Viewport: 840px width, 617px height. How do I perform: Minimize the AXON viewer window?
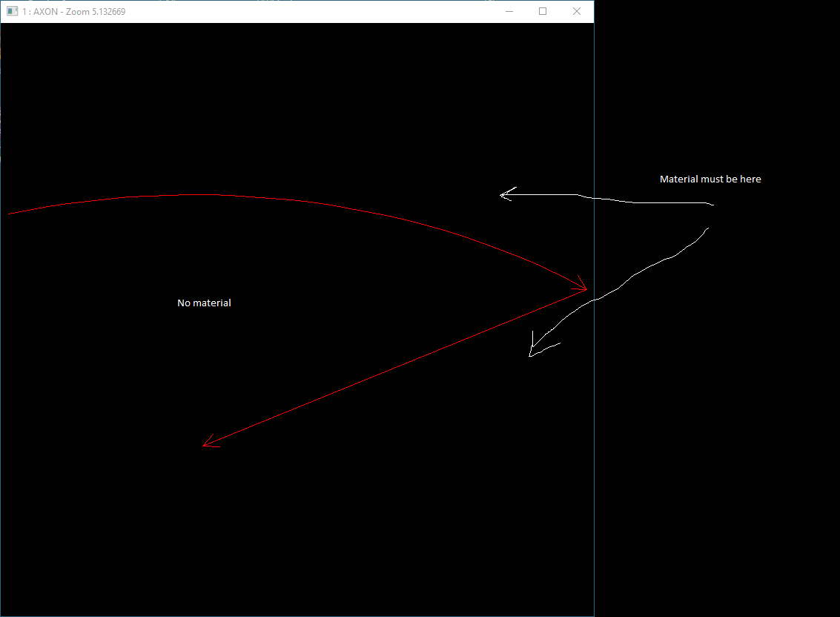pyautogui.click(x=509, y=12)
